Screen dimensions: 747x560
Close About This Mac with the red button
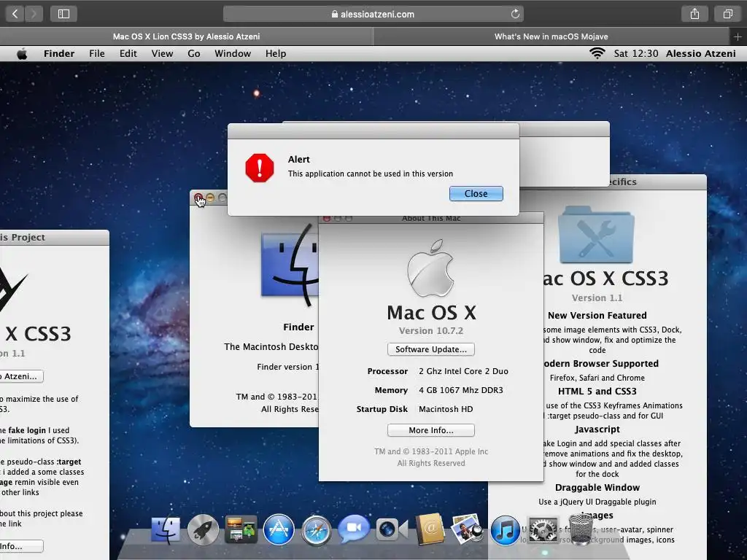click(327, 219)
